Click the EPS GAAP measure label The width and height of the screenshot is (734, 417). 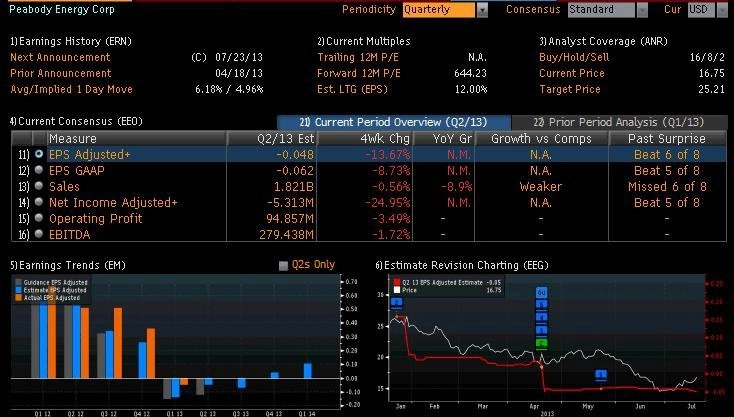[77, 170]
